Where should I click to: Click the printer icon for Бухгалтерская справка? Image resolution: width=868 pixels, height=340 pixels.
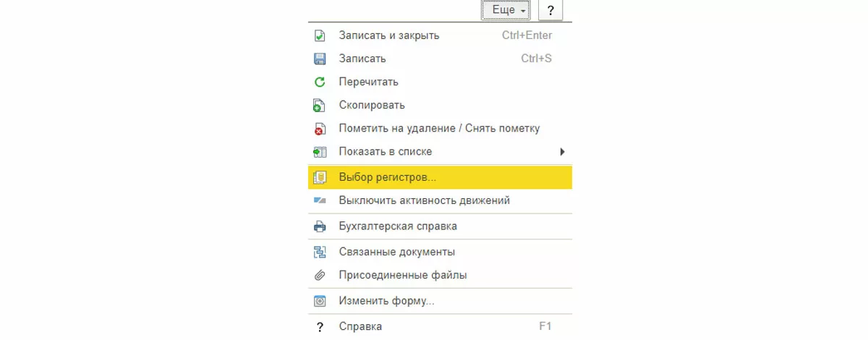pyautogui.click(x=320, y=226)
